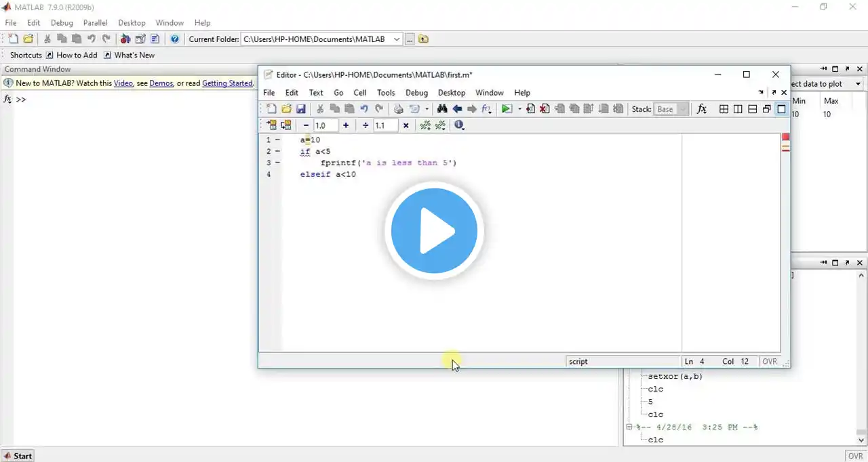Click the Max column header in Workspace
868x462 pixels.
(x=831, y=101)
